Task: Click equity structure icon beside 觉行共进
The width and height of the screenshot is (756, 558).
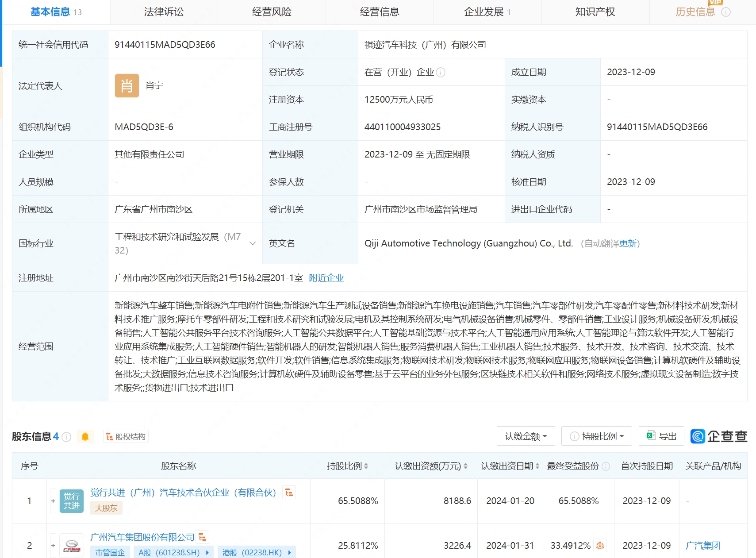Action: tap(289, 493)
